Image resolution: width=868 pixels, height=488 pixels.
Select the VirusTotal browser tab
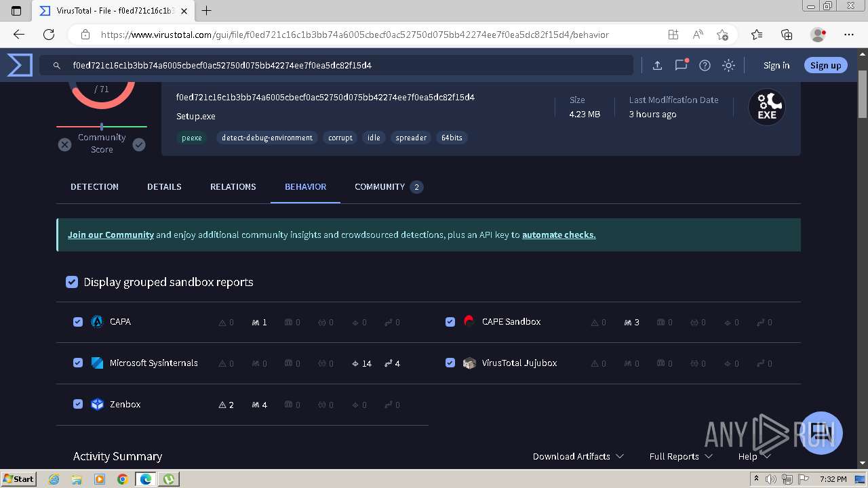pos(115,10)
